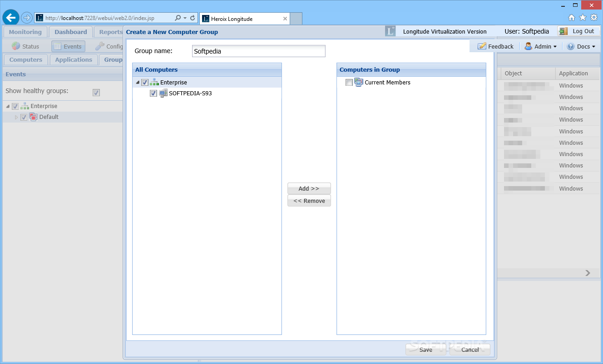Click 'Longitude Virtualization Version' text

445,31
